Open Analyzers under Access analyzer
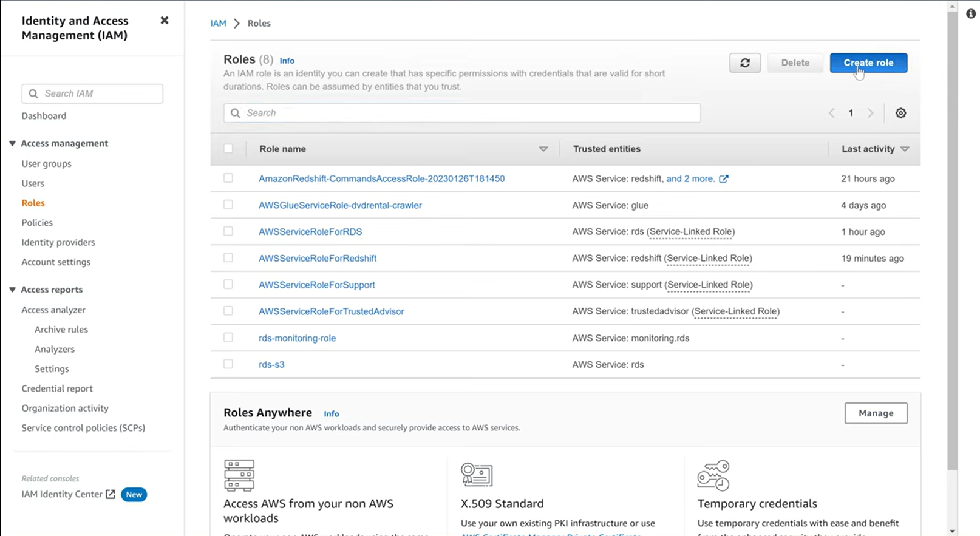 55,349
